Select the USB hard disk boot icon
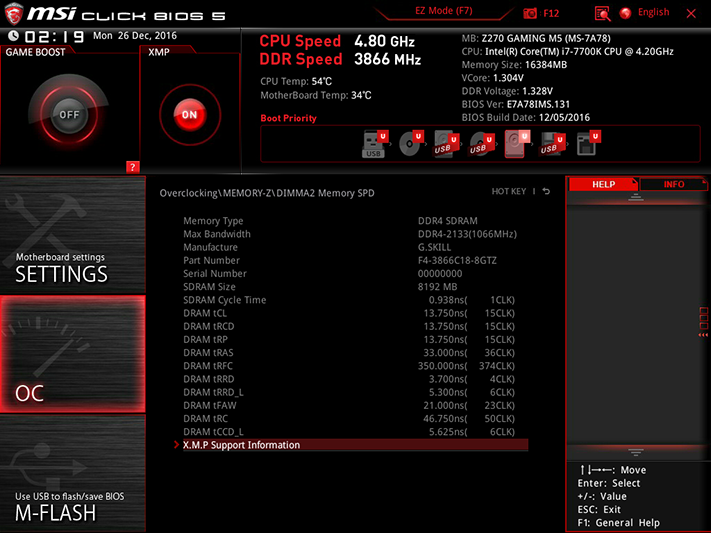This screenshot has width=711, height=533. point(445,144)
